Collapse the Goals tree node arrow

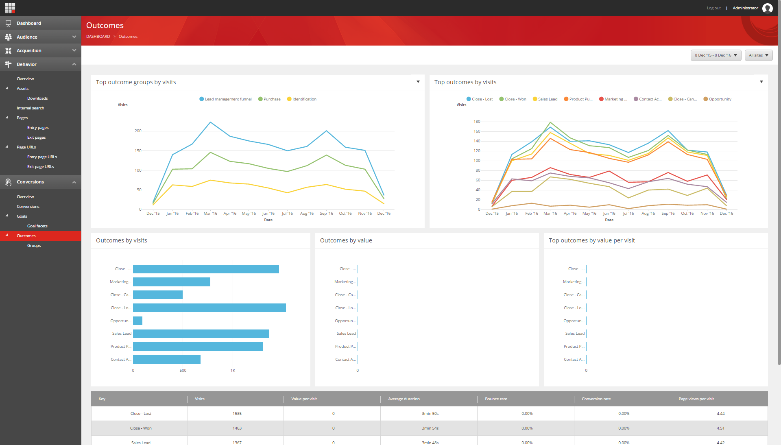coord(7,216)
